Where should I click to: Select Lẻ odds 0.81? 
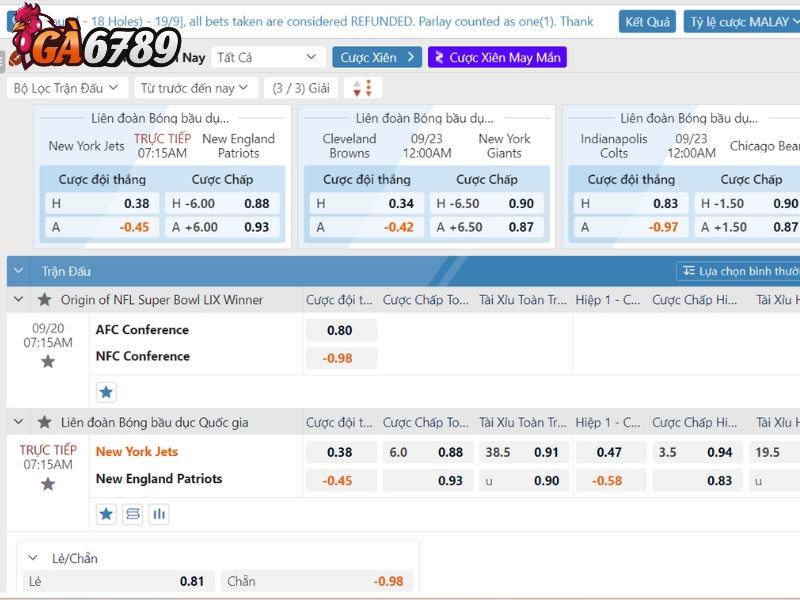[x=118, y=581]
